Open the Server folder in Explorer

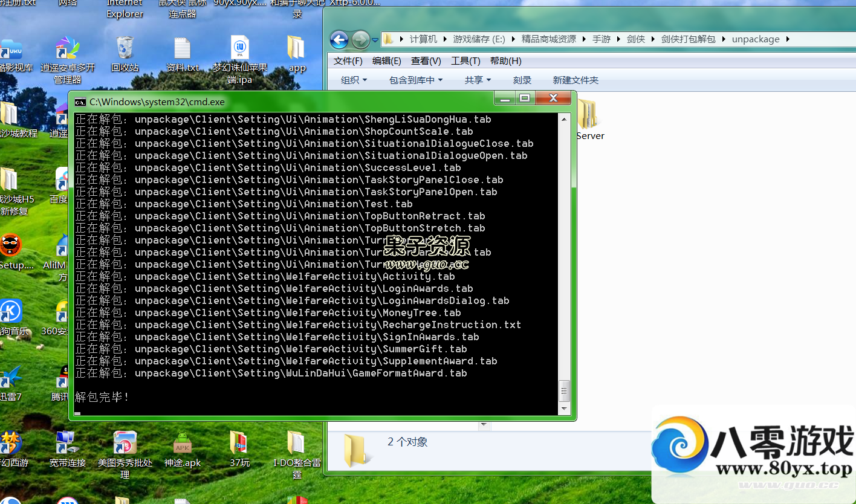[589, 118]
